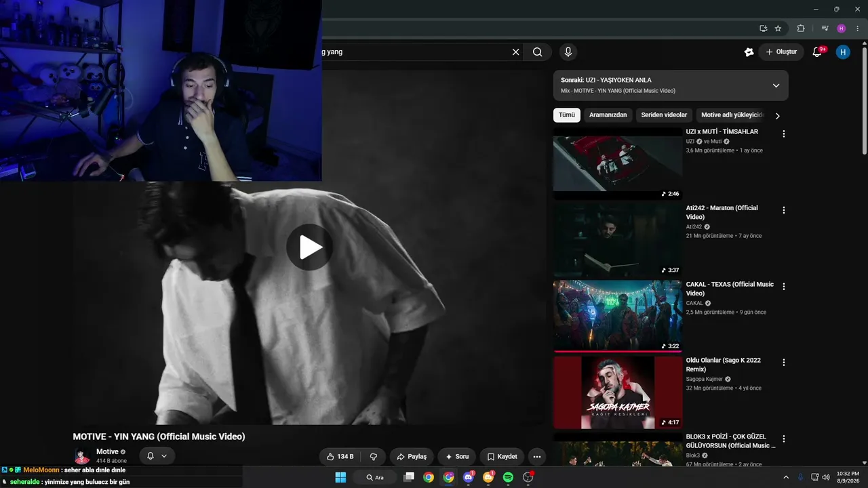Play the MOTIVE - YIN YANG video
The width and height of the screenshot is (868, 488).
pyautogui.click(x=309, y=247)
